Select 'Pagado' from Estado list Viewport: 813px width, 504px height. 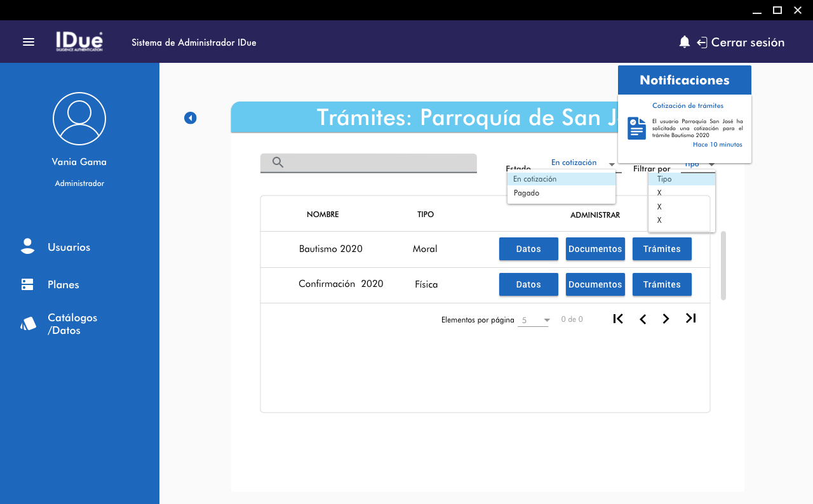click(x=527, y=193)
